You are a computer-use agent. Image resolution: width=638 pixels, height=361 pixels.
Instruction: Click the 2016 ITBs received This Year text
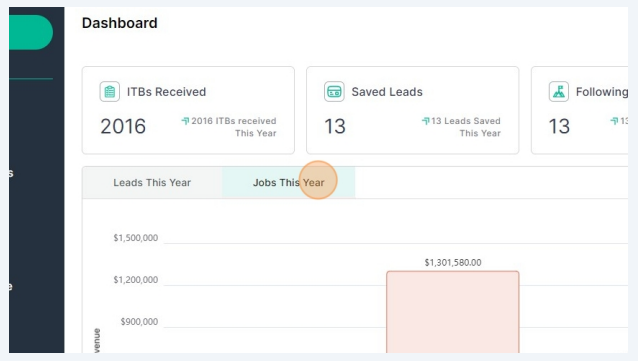coord(234,127)
